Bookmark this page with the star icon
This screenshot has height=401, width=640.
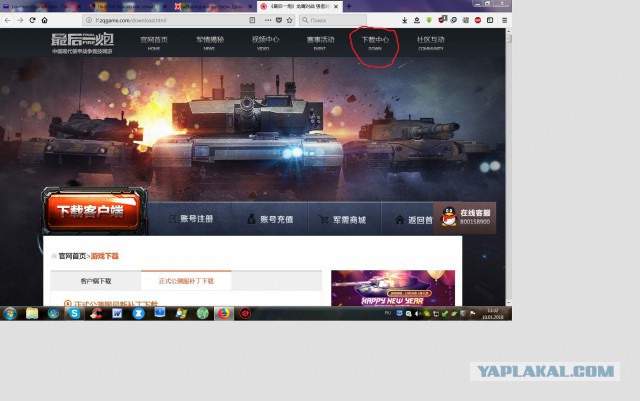click(289, 20)
